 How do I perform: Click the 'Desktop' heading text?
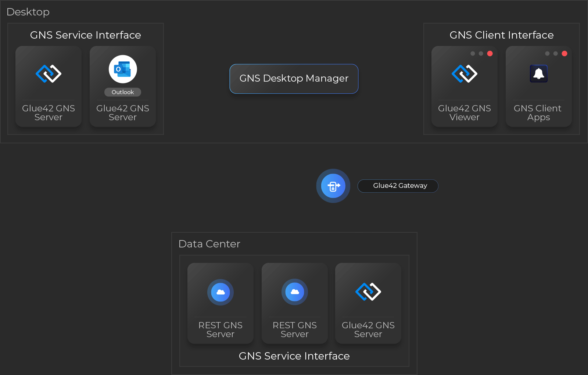(x=28, y=12)
